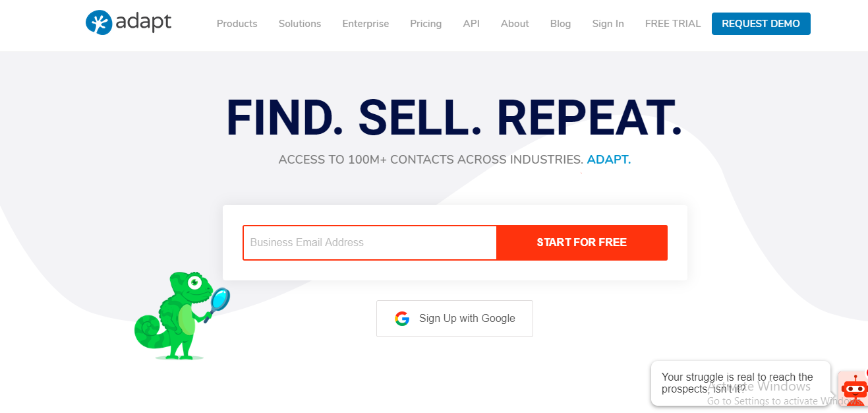Click the adapt wordmark in header
Viewport: 868px width, 413px height.
pos(144,22)
